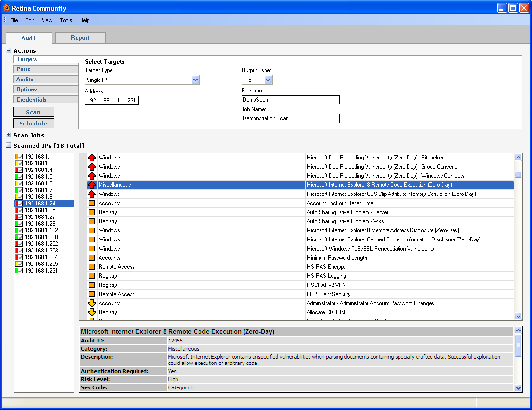Open the Output Type dropdown arrow
532x410 pixels.
click(x=268, y=80)
